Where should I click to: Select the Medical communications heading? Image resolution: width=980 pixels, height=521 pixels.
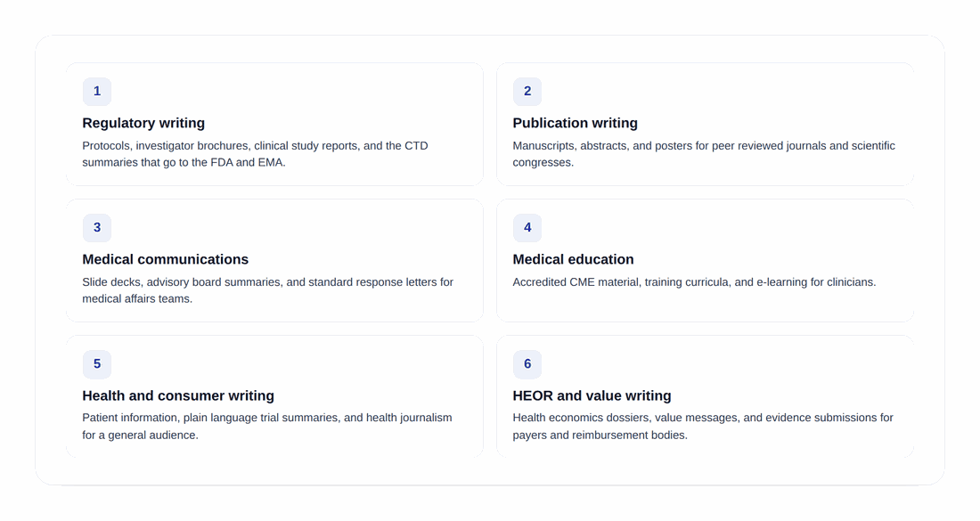tap(165, 259)
